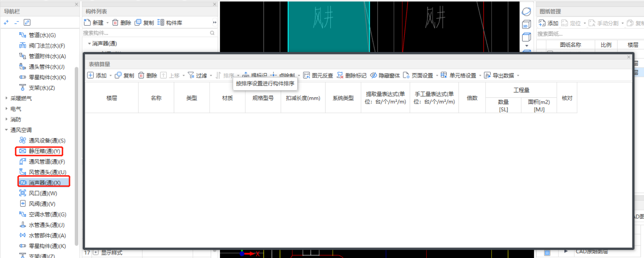Click the collapse-all icon in 导航栏
Viewport: 644px width, 258px height.
17,22
